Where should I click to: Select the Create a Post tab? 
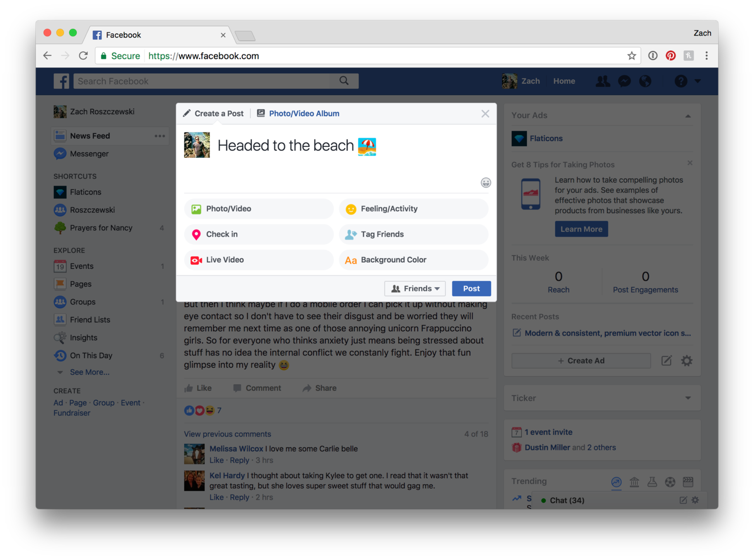(x=213, y=114)
